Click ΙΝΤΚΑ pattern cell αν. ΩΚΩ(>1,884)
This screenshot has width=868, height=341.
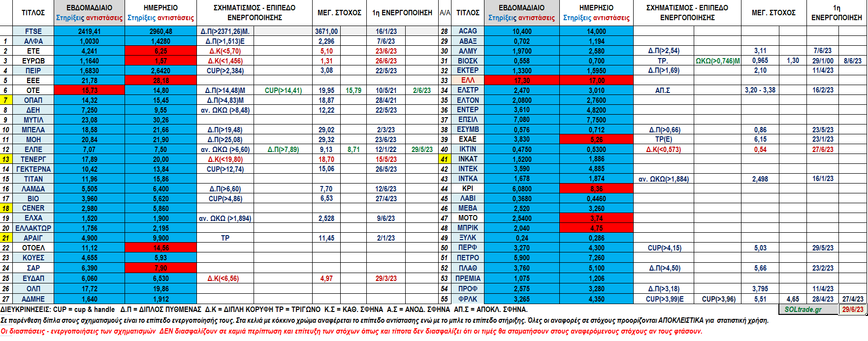[664, 179]
